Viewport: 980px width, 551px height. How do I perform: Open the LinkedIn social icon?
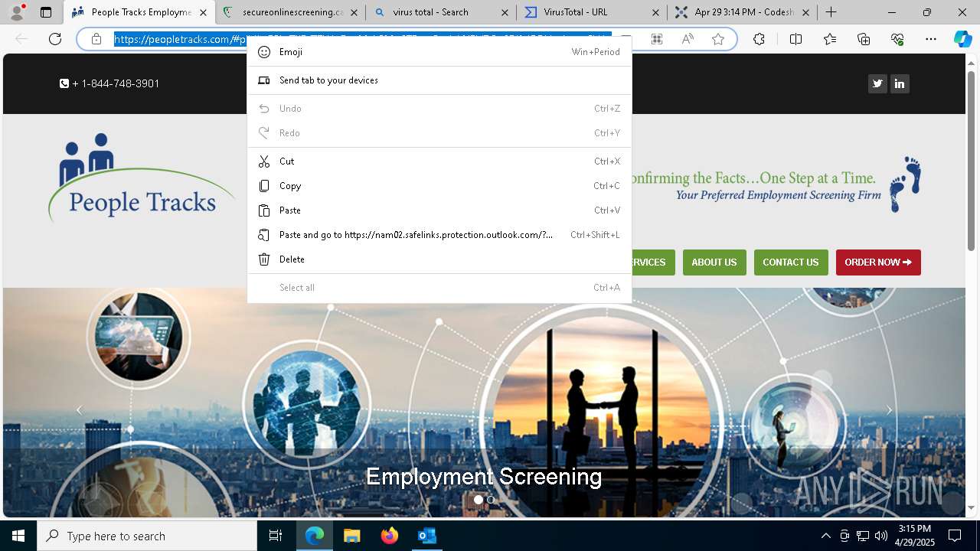pos(900,83)
